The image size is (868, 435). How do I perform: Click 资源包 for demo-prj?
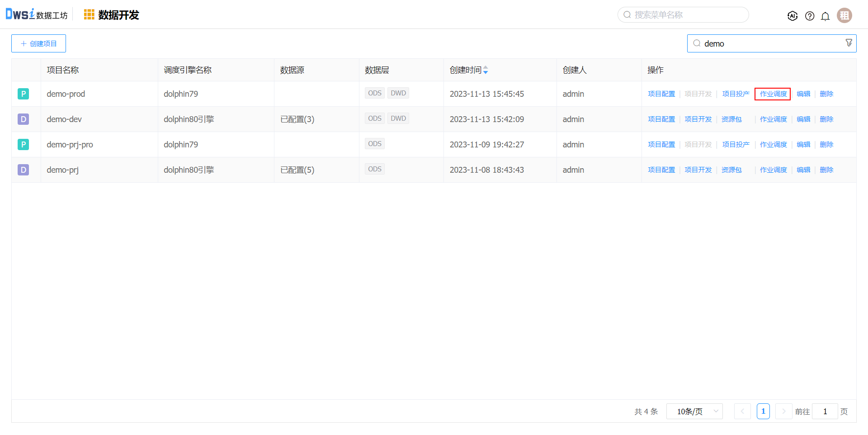[x=731, y=170]
